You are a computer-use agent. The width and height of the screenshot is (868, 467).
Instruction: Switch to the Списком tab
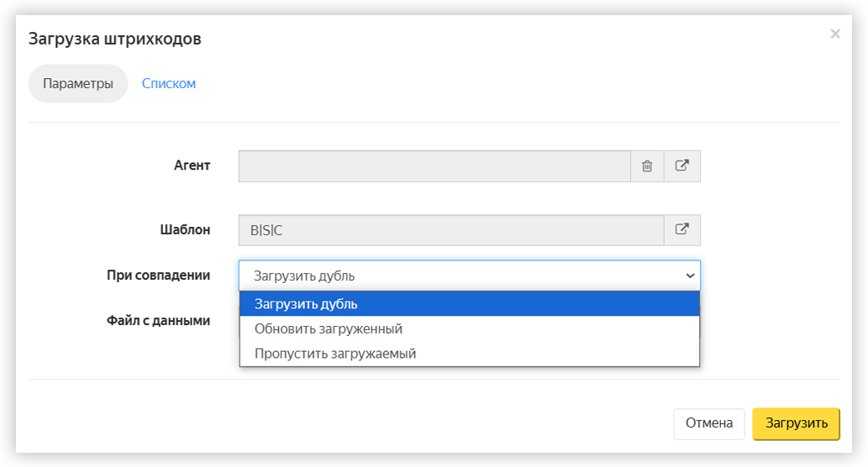click(x=169, y=83)
